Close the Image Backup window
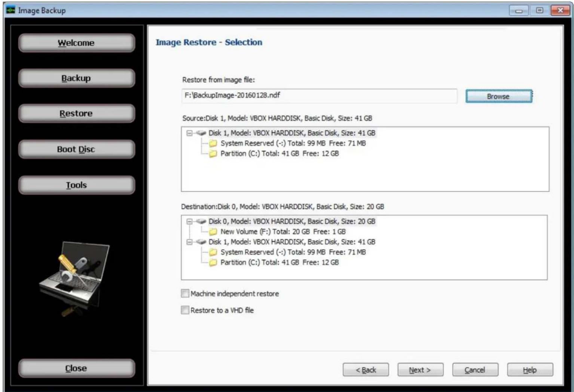The width and height of the screenshot is (574, 392). point(560,10)
